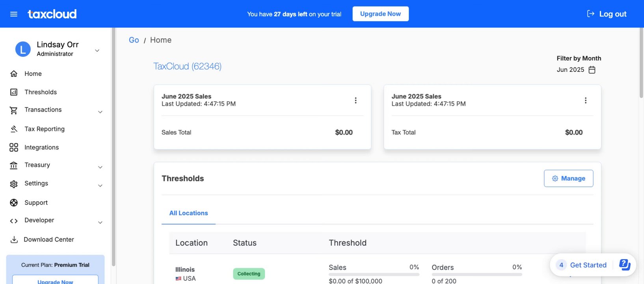
Task: Click the Tax Total $0.00 value
Action: (574, 133)
